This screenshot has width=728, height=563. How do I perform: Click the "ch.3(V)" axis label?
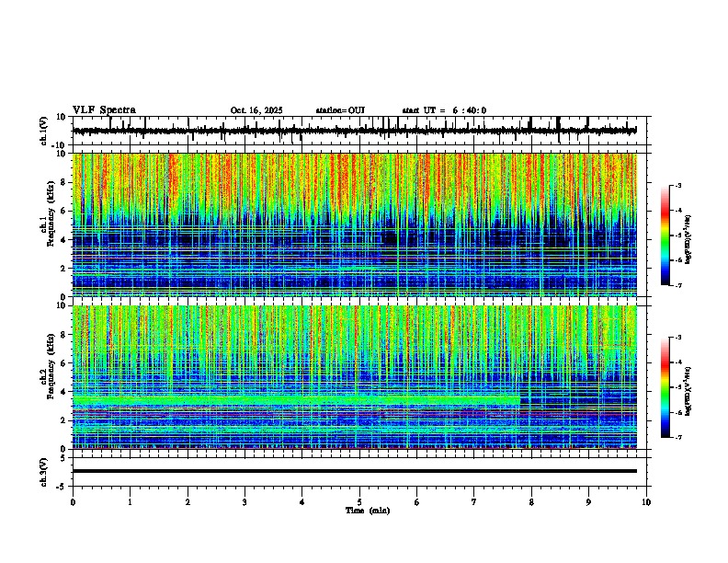pyautogui.click(x=44, y=472)
